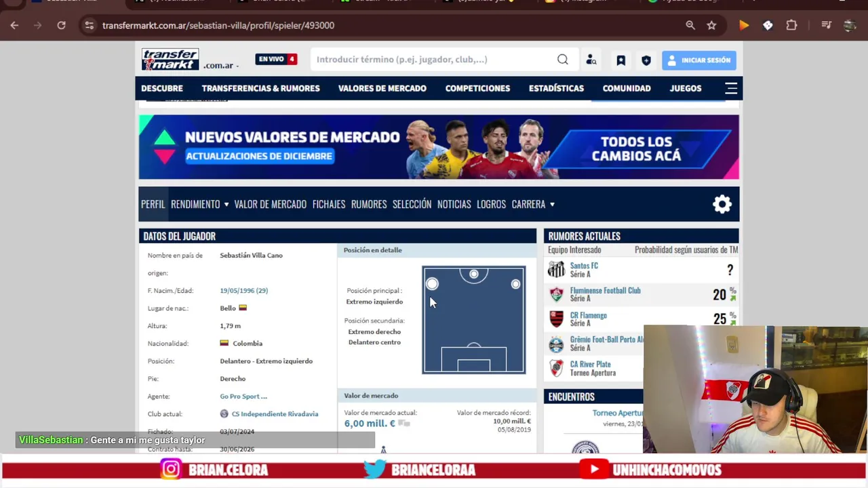Open the CR Flamengo link

click(x=589, y=315)
